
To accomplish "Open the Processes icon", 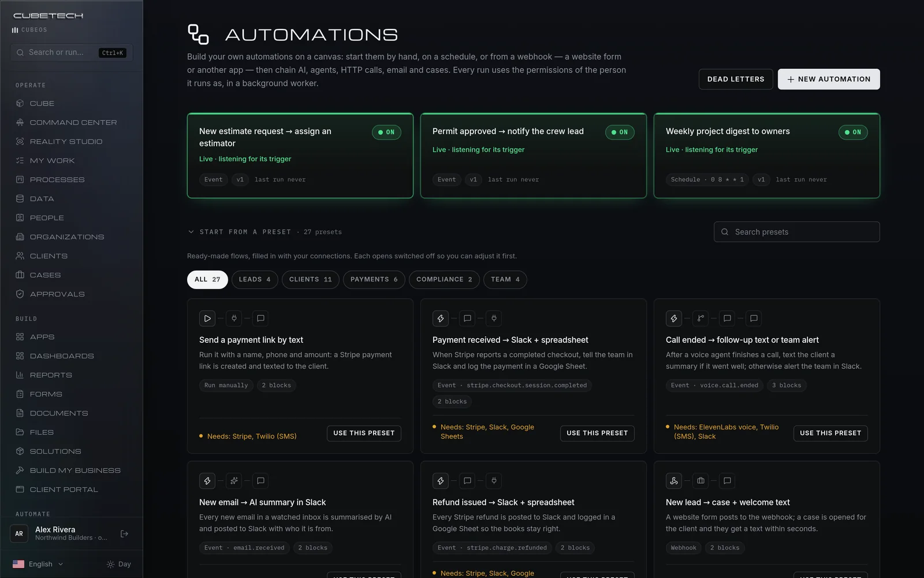I will (x=20, y=180).
